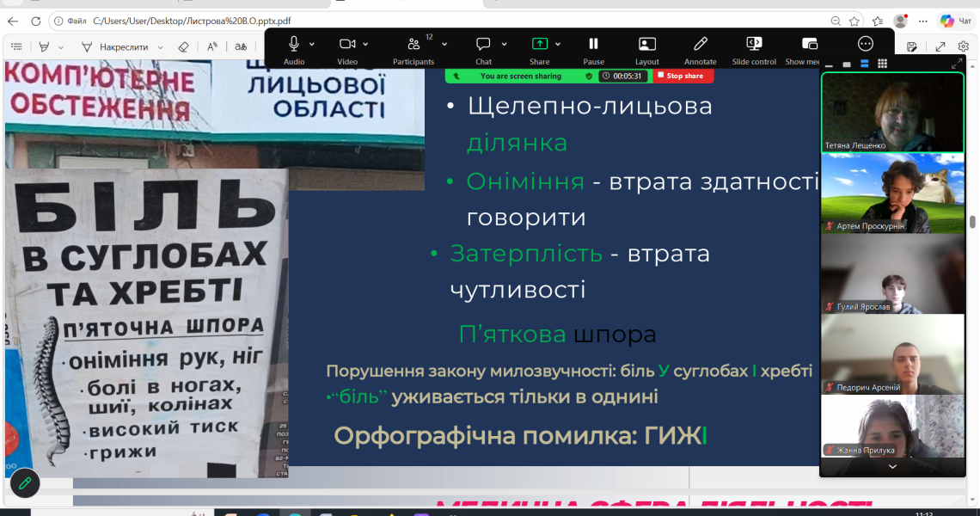Screen dimensions: 980x516
Task: Open the Zoom Chat
Action: [x=483, y=44]
